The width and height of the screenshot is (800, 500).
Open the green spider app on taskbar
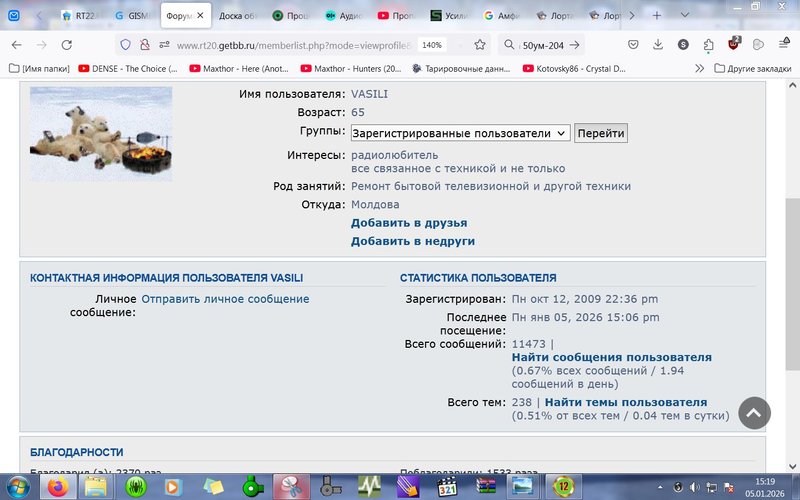click(x=135, y=487)
